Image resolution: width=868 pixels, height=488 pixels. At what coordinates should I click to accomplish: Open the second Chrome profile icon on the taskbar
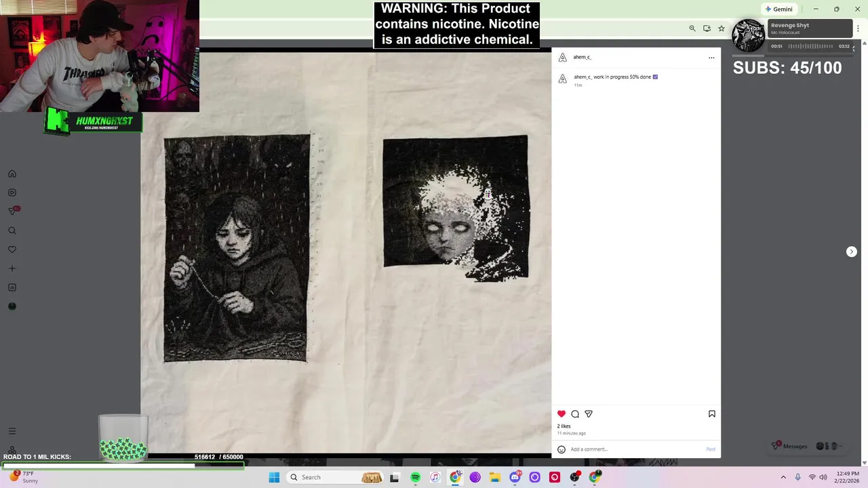(x=595, y=477)
